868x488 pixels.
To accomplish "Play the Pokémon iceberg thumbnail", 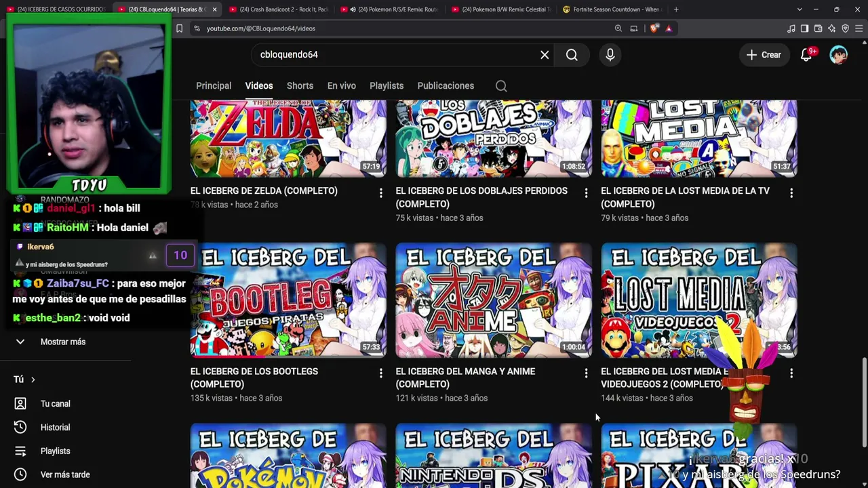I will coord(288,455).
